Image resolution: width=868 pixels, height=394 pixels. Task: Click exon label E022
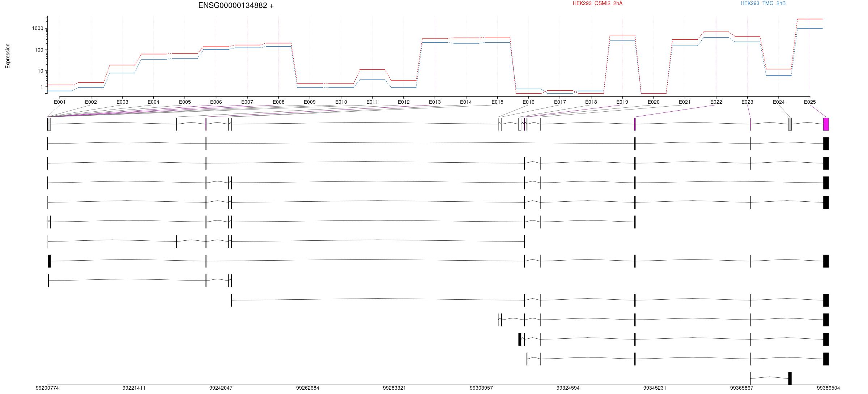(716, 102)
